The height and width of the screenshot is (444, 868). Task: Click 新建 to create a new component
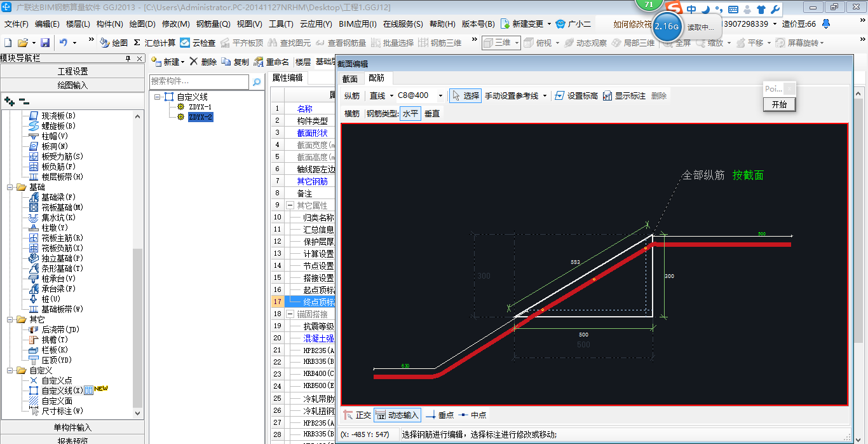click(x=168, y=62)
